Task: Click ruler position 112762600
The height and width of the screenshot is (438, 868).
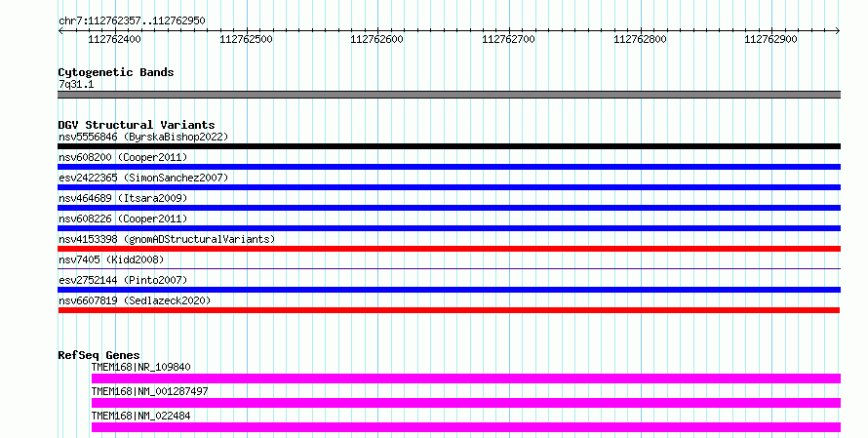Action: [377, 39]
